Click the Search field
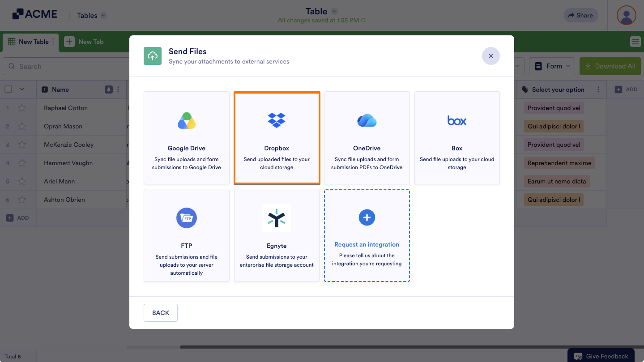Image resolution: width=644 pixels, height=362 pixels. pos(66,66)
